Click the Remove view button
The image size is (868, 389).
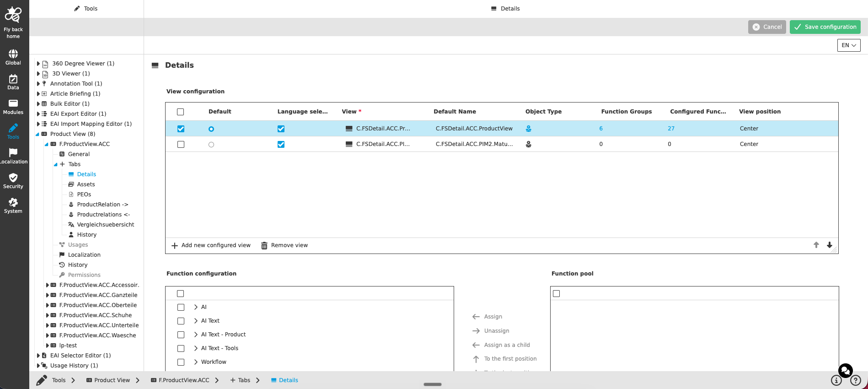[284, 245]
